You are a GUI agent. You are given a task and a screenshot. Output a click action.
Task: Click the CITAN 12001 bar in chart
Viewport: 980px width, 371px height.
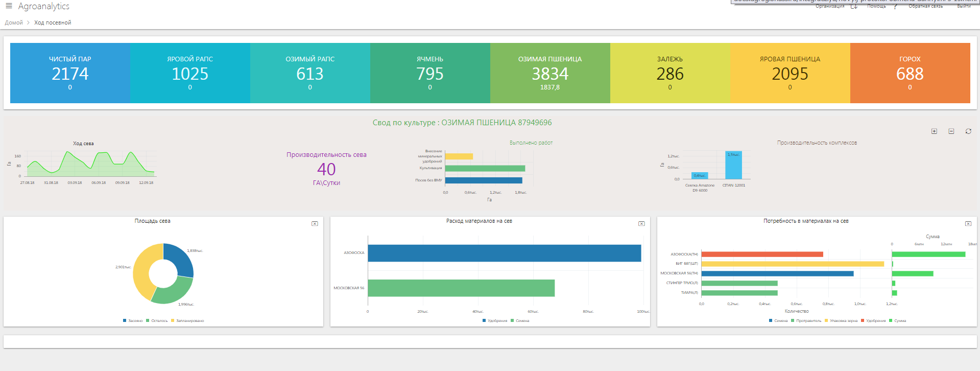[733, 165]
